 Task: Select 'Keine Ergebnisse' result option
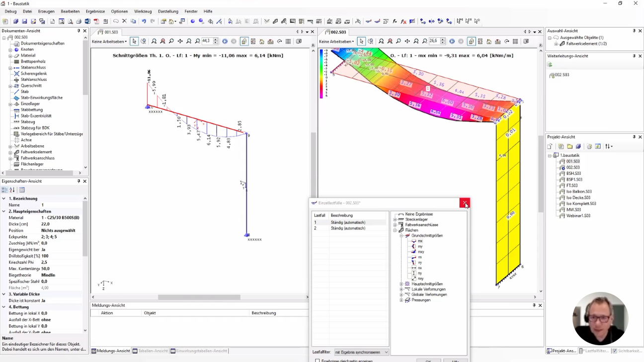418,214
